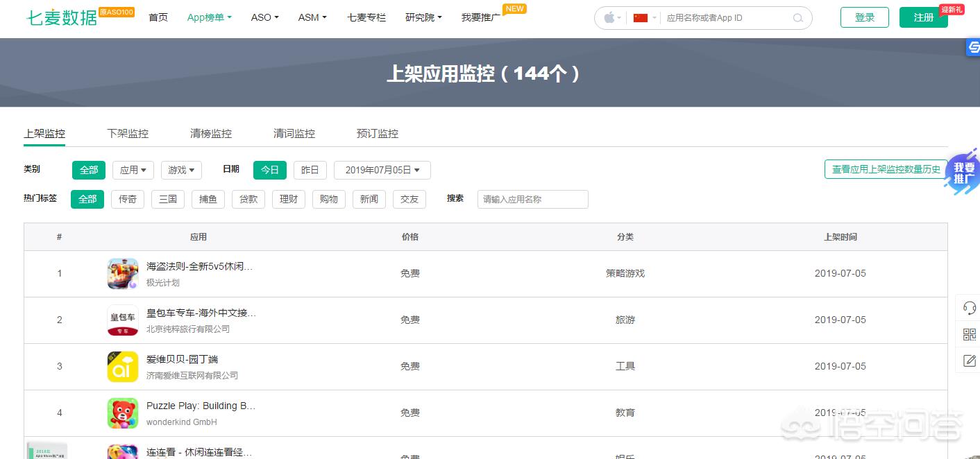
Task: Focus the 请输入应用名称 search field
Action: coord(532,199)
